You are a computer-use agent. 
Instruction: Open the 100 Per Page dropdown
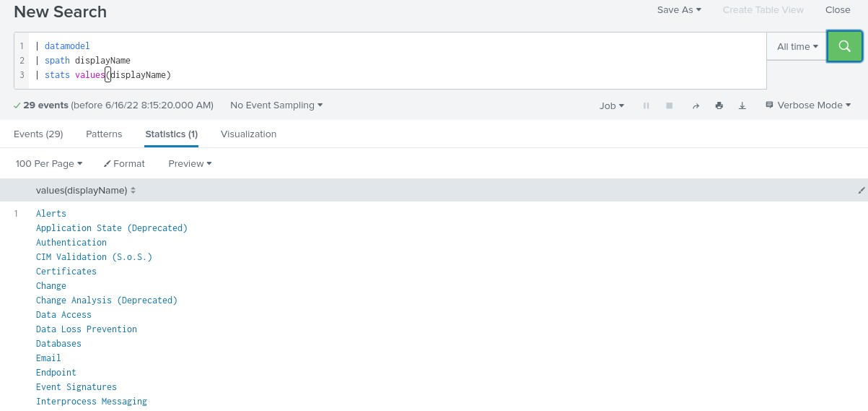click(49, 164)
